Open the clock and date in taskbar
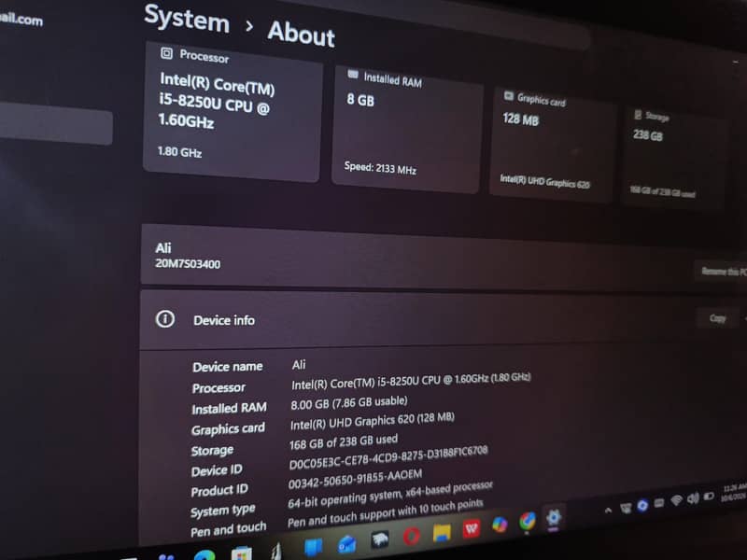 tap(733, 493)
